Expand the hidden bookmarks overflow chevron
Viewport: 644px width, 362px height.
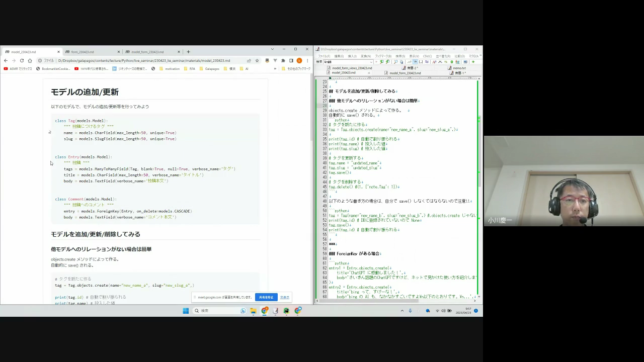click(x=275, y=68)
